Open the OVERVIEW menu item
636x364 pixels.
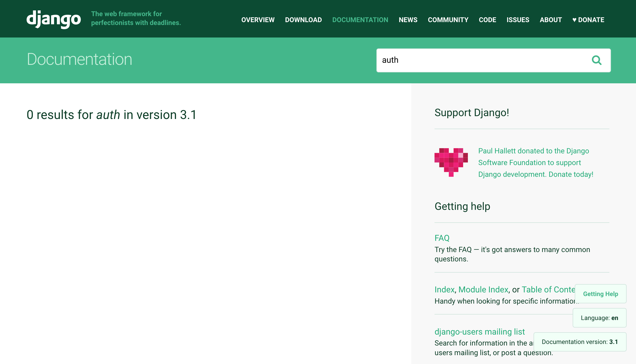pyautogui.click(x=258, y=20)
